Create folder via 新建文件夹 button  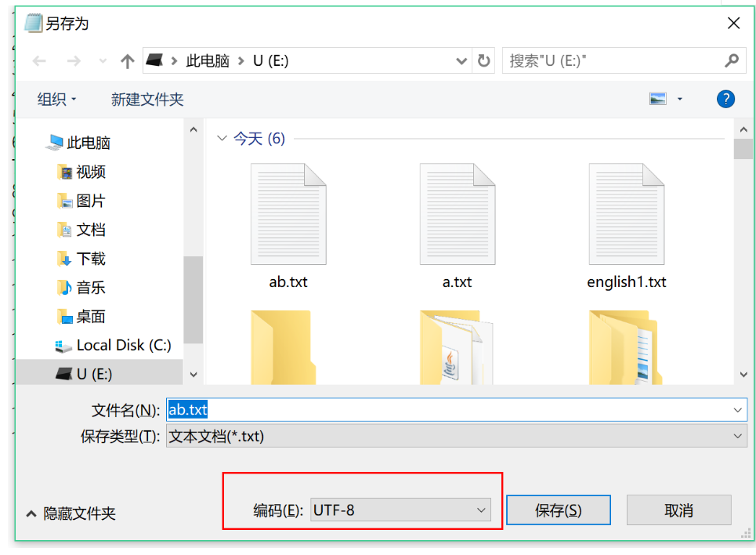click(x=146, y=99)
